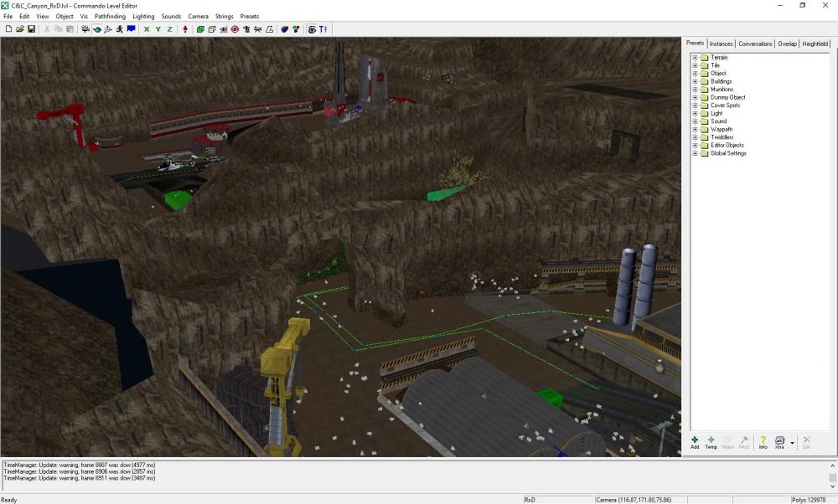838x504 pixels.
Task: Toggle Y axis restriction
Action: pyautogui.click(x=158, y=29)
